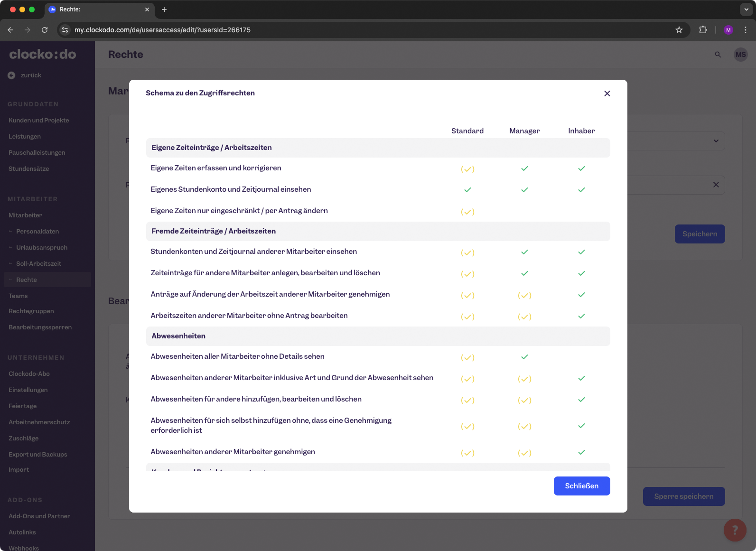The width and height of the screenshot is (756, 551).
Task: Open the search magnifier icon
Action: (x=718, y=55)
